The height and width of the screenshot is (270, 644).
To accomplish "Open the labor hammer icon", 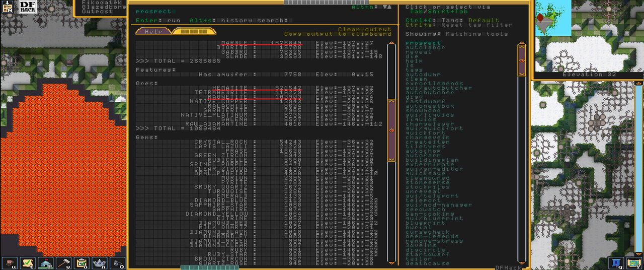I will [64, 262].
